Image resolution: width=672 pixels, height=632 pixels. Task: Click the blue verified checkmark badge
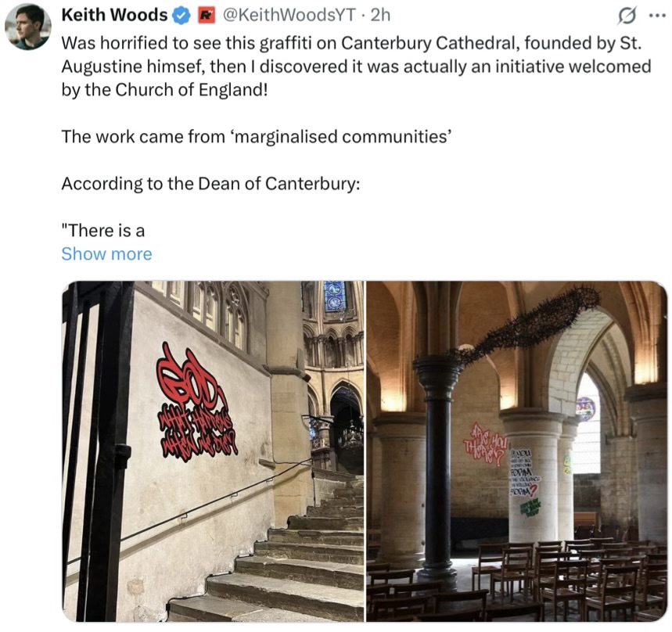click(x=181, y=15)
